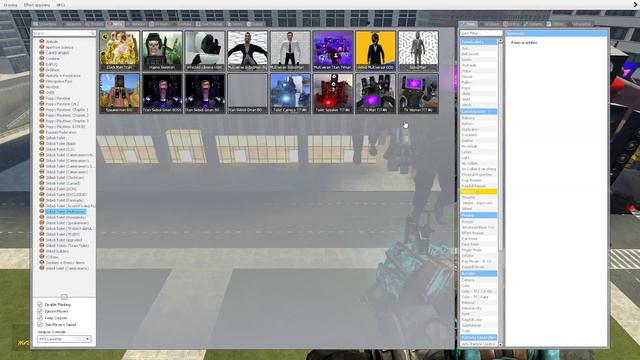
Task: Spawn the TV Man TITAN NPC
Action: click(x=376, y=93)
